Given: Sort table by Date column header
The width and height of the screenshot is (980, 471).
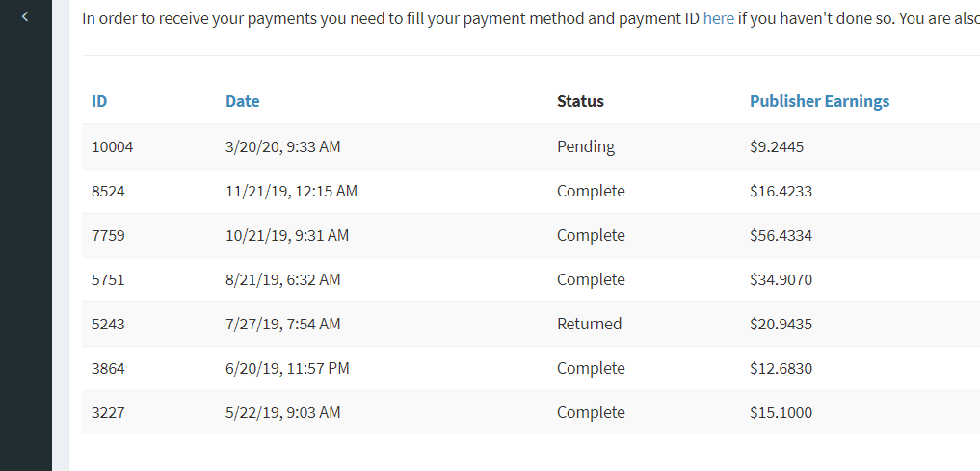Looking at the screenshot, I should (242, 101).
